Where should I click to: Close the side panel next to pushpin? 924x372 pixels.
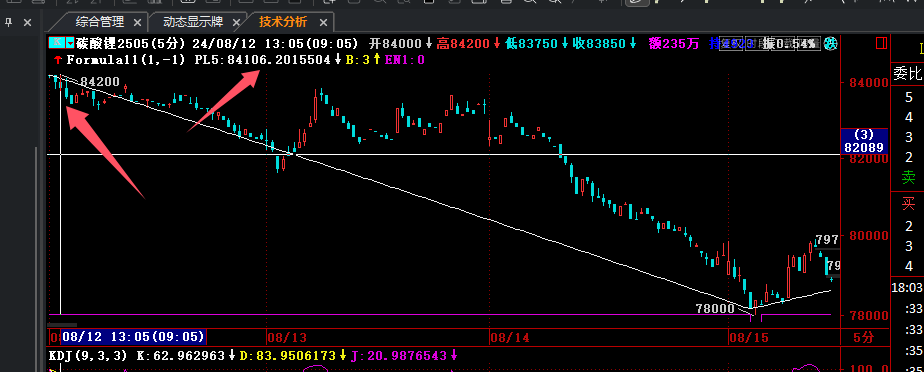pos(27,22)
